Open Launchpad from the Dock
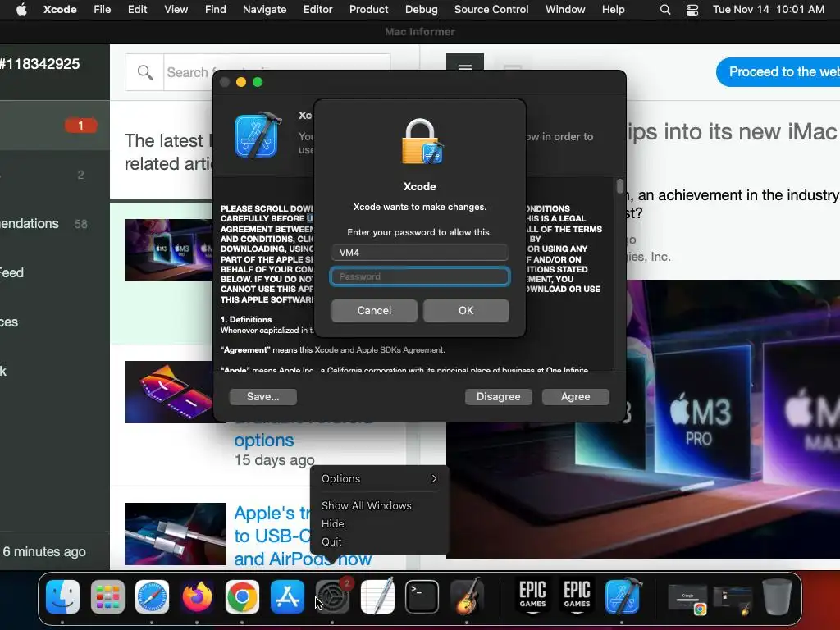This screenshot has width=840, height=630. (107, 596)
